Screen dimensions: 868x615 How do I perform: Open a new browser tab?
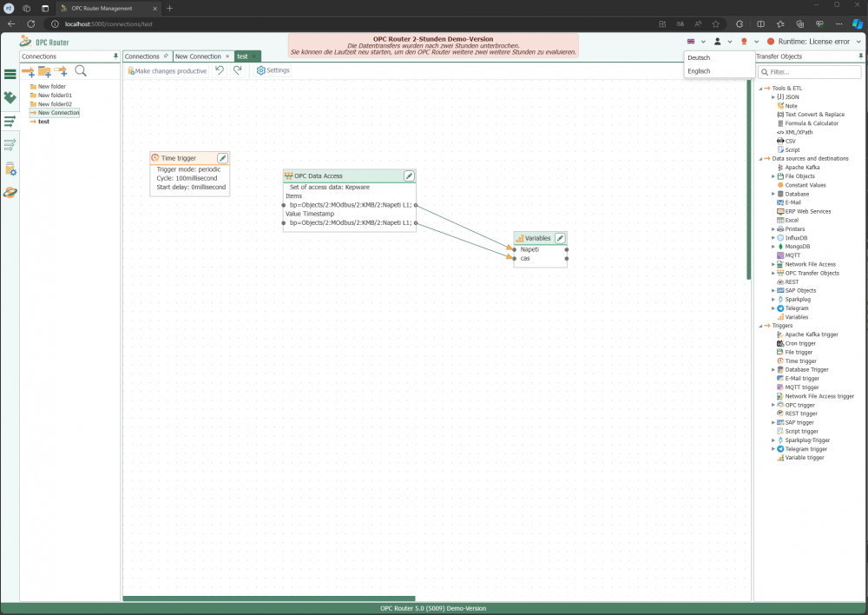170,9
